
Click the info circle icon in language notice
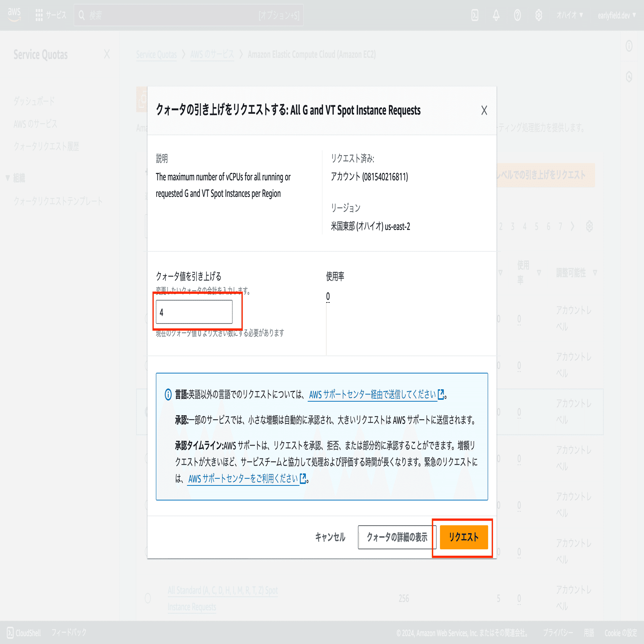tap(168, 395)
